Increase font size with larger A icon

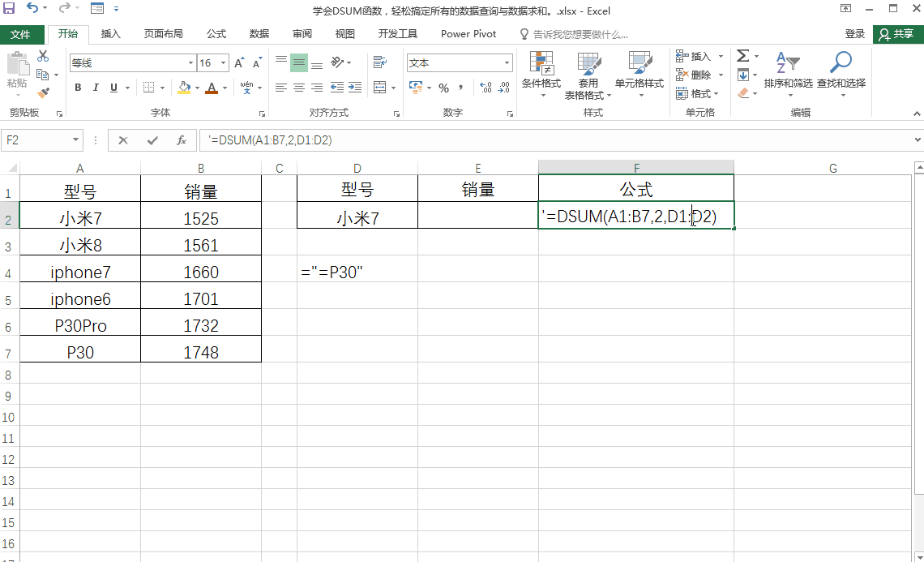(x=239, y=63)
